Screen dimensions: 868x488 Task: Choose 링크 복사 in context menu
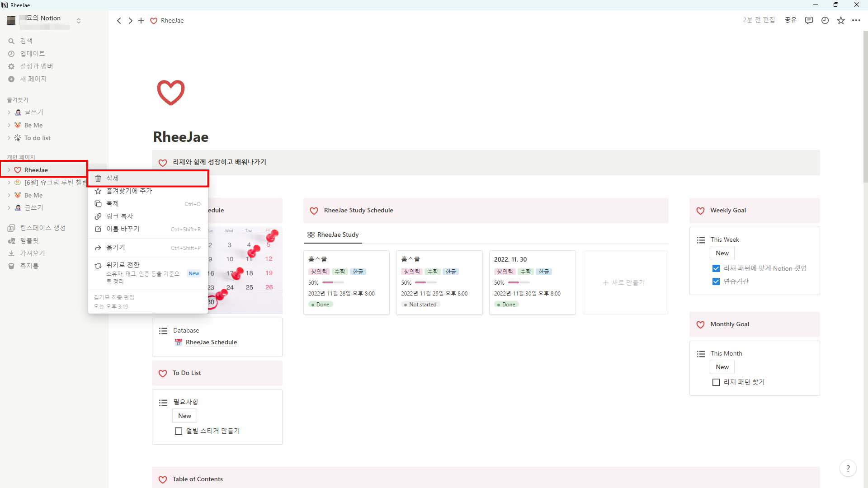[119, 216]
